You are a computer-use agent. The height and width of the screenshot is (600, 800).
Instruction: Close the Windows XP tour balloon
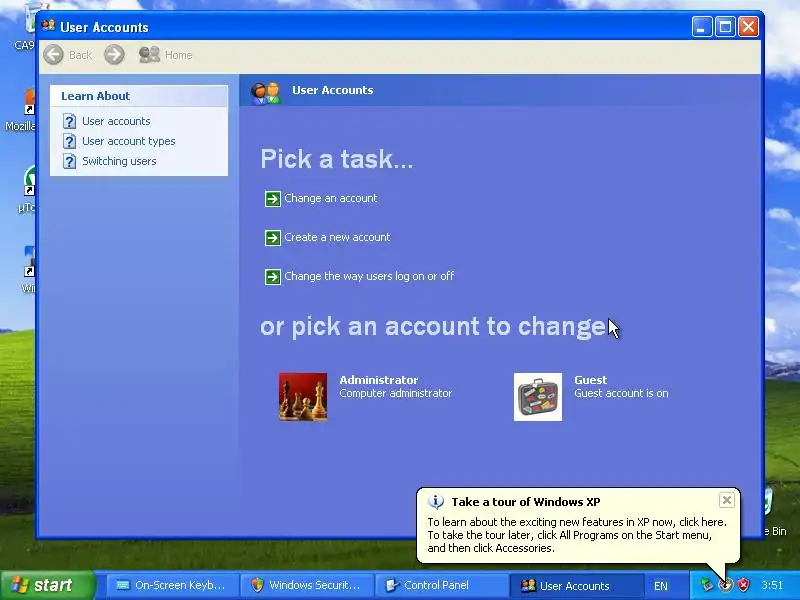727,499
